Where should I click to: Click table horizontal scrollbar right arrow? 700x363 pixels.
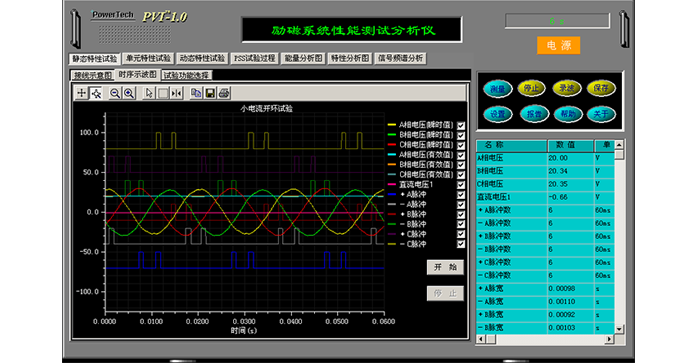[x=609, y=339]
